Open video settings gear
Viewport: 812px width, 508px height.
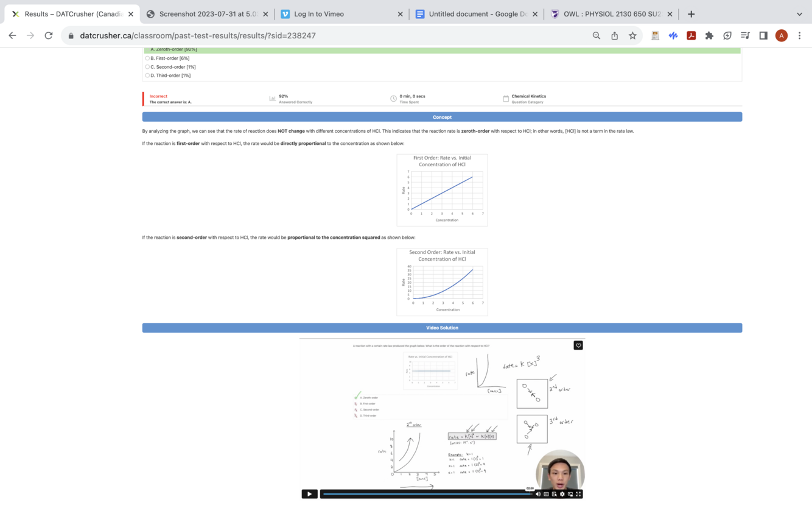562,494
